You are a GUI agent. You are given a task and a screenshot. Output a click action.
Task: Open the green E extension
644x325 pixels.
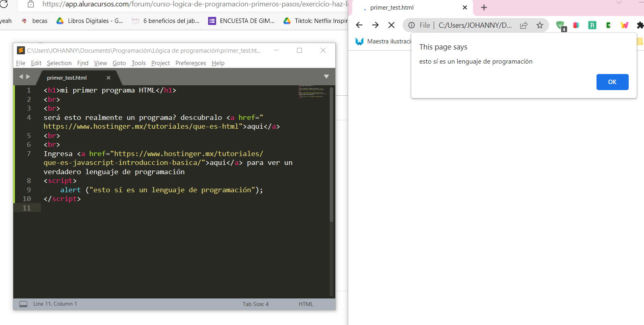(x=608, y=25)
